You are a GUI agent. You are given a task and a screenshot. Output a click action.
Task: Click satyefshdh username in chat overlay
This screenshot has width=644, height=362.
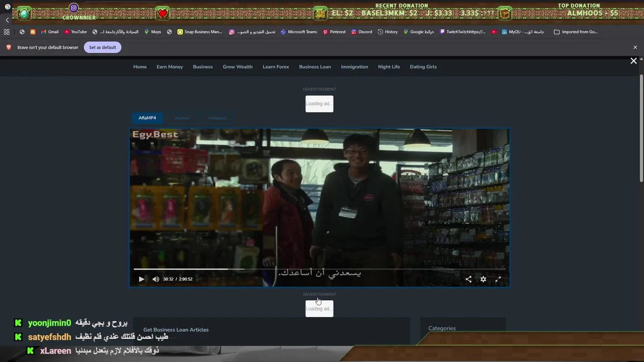50,337
